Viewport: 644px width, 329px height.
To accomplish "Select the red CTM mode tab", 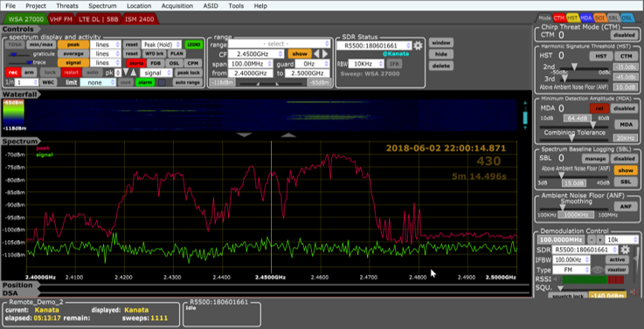I will coord(558,18).
